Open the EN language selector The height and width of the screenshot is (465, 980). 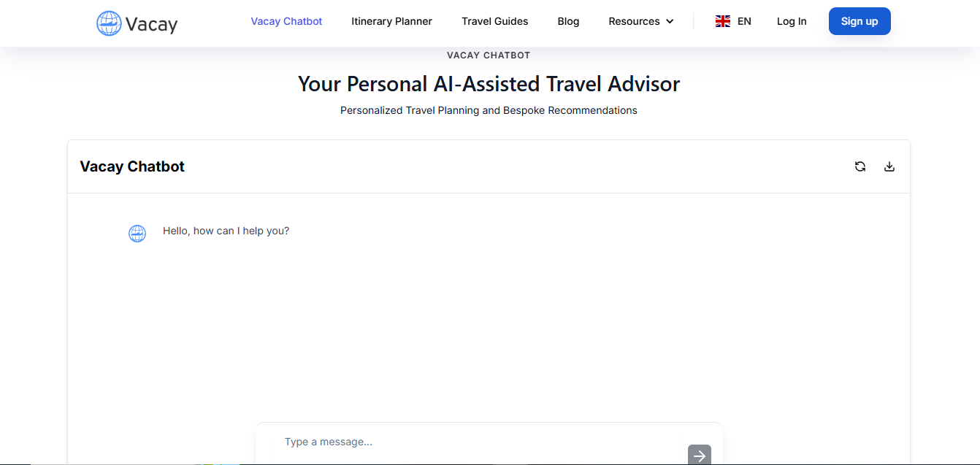pos(744,21)
